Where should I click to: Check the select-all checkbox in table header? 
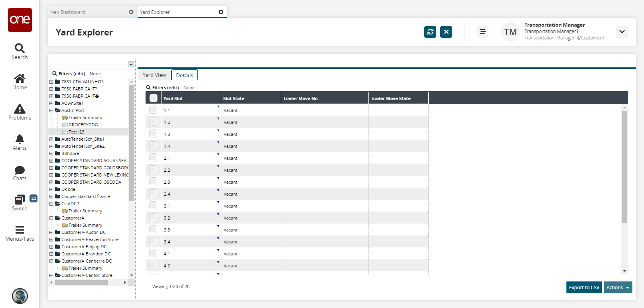(x=154, y=98)
